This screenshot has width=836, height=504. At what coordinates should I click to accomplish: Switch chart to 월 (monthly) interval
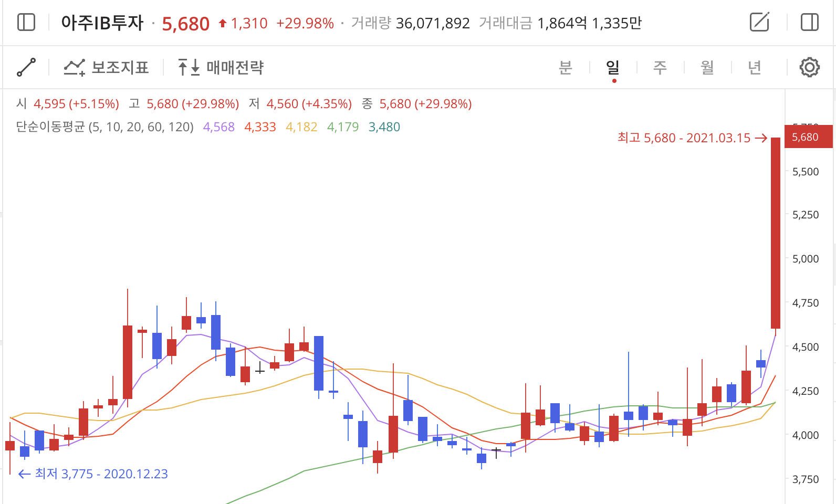[x=707, y=67]
